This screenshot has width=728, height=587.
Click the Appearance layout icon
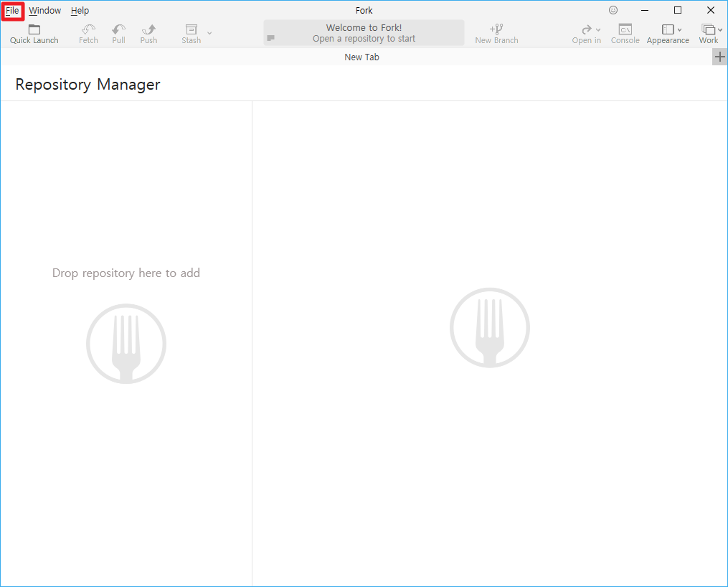668,29
